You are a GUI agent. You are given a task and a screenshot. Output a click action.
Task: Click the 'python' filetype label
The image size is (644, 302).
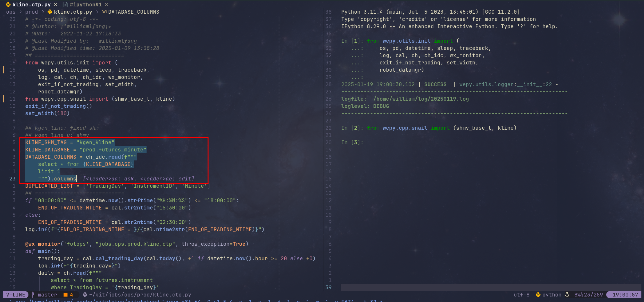pos(552,294)
